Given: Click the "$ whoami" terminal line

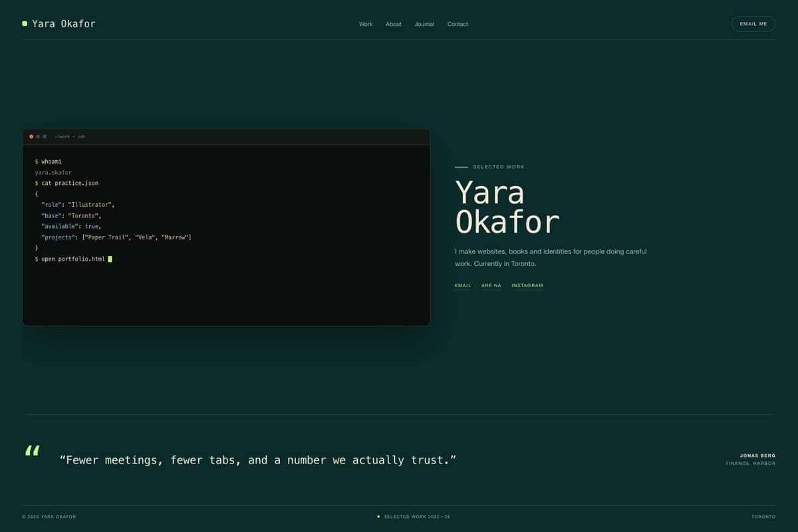Looking at the screenshot, I should tap(49, 162).
